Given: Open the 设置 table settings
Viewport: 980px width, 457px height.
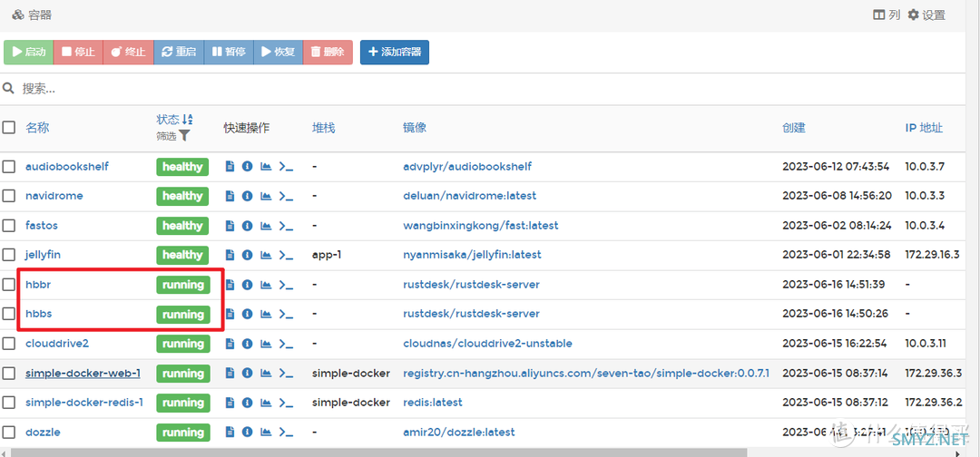Looking at the screenshot, I should click(x=926, y=15).
